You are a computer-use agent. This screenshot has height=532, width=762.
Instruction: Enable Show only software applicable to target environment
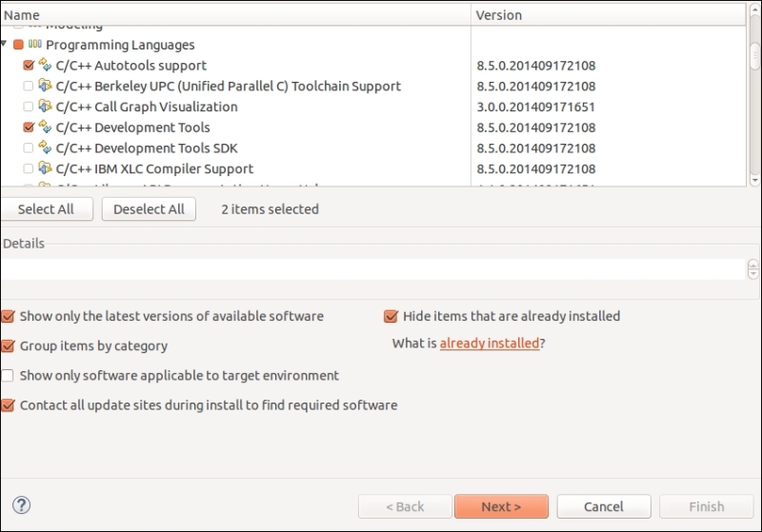[8, 376]
